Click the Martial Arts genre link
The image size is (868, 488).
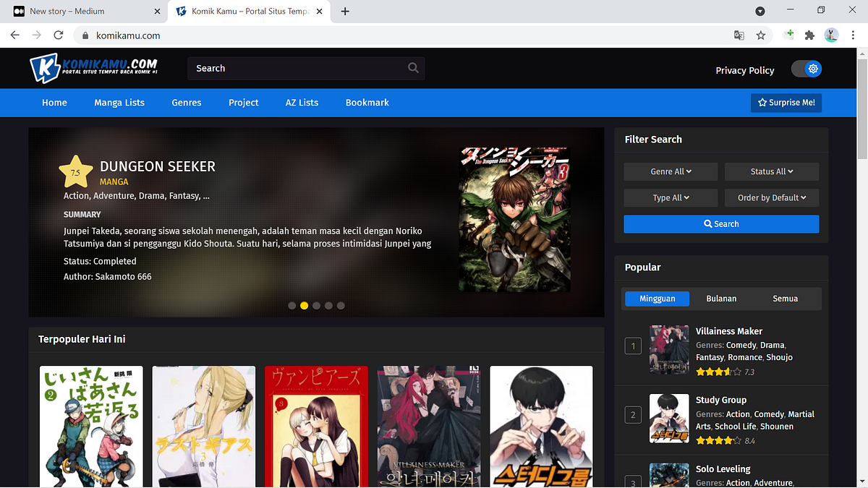pos(755,420)
